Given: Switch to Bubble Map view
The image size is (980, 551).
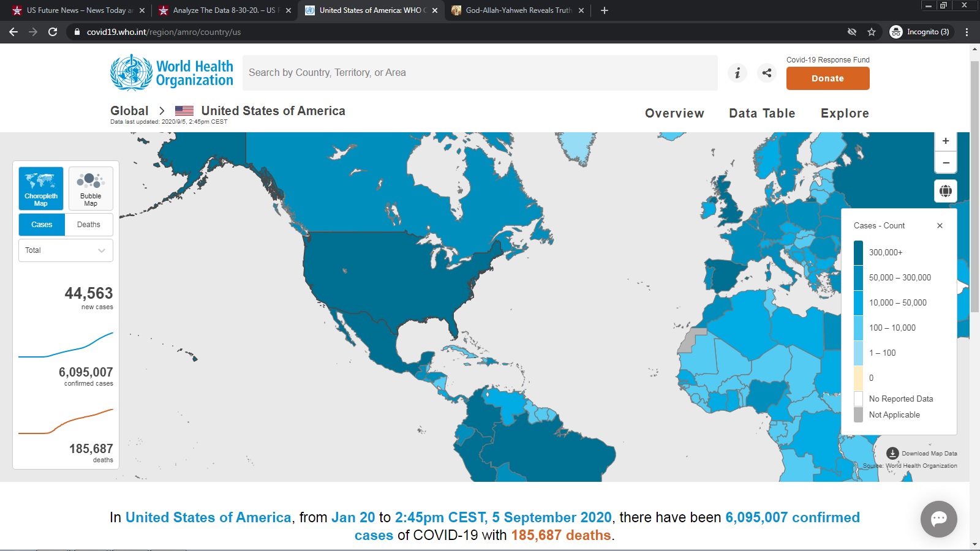Looking at the screenshot, I should (91, 189).
